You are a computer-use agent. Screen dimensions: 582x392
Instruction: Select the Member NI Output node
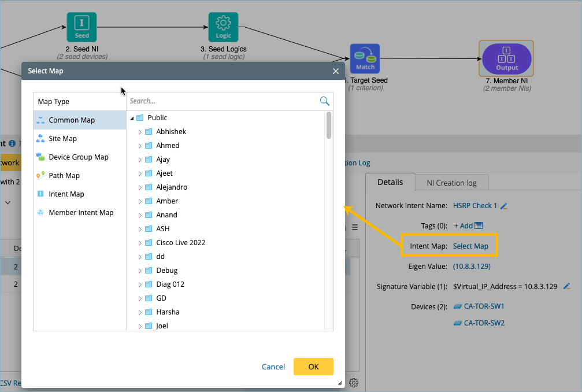[x=506, y=58]
